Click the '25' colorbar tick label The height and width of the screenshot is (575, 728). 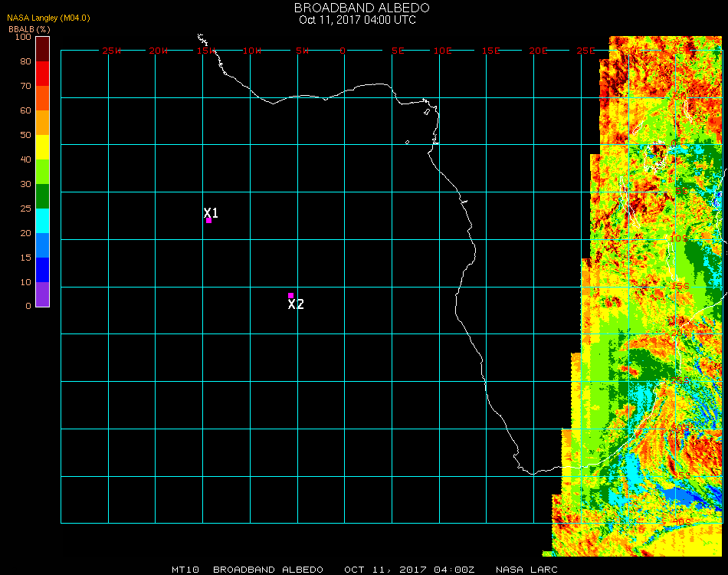pyautogui.click(x=25, y=209)
